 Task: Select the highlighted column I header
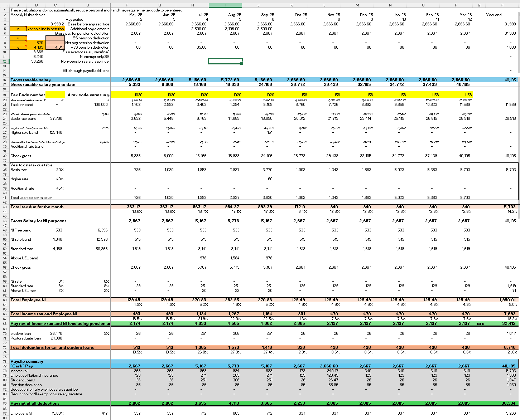[225, 5]
